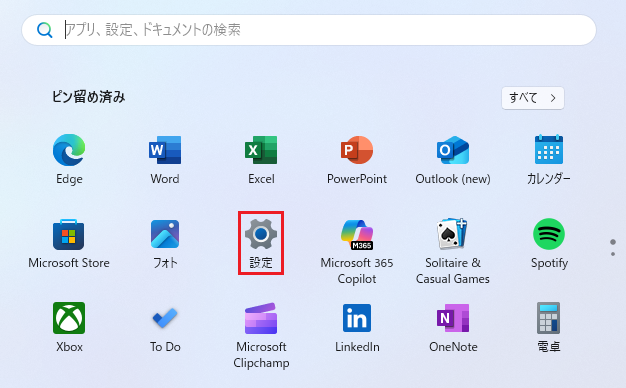This screenshot has width=626, height=388.
Task: Select the top pinned page dot
Action: (613, 242)
